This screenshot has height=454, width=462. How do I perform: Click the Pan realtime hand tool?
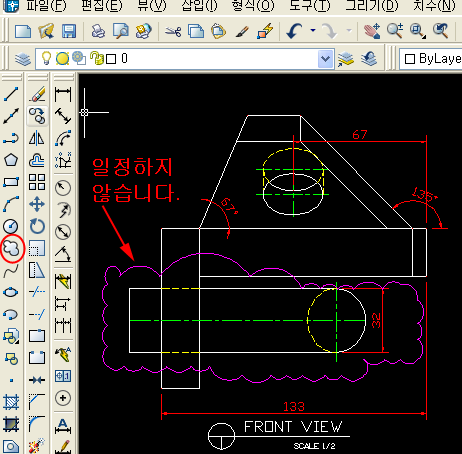[x=372, y=31]
